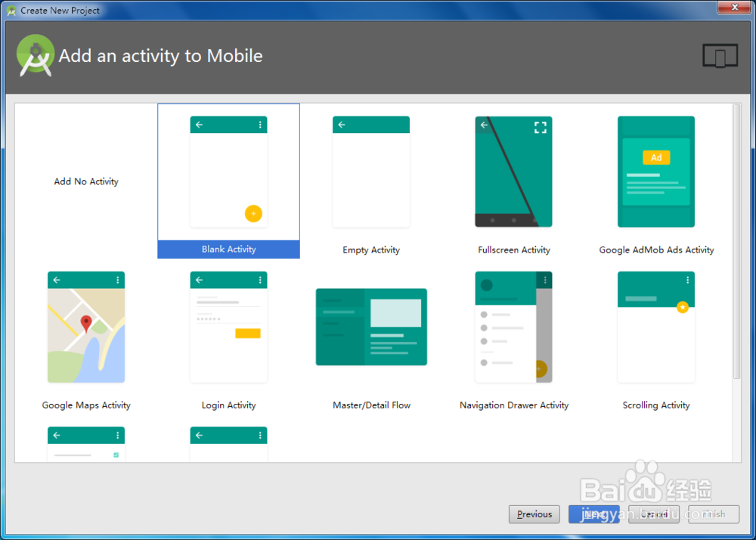Screen dimensions: 756x540
Task: Select the Google Maps Activity template
Action: click(85, 327)
